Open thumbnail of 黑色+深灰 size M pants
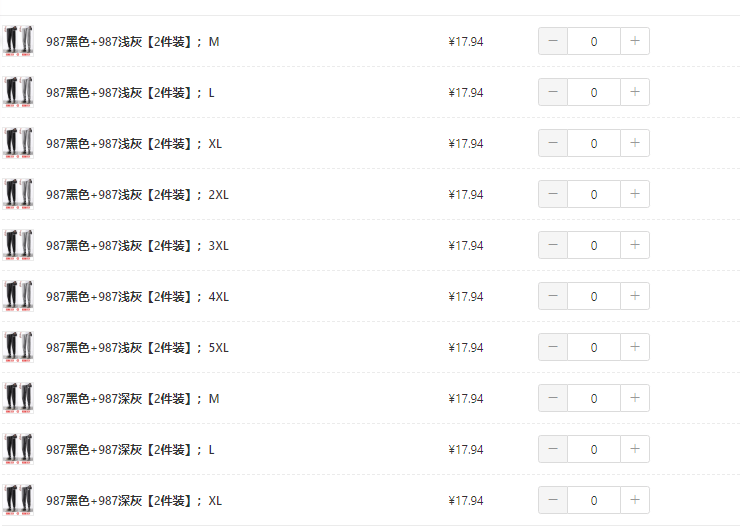The width and height of the screenshot is (750, 530). coord(18,398)
